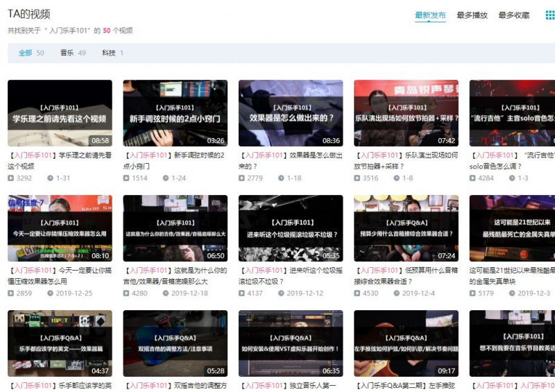
Task: Open the 学乐理之前请先看这个视频 thumbnail
Action: point(60,113)
